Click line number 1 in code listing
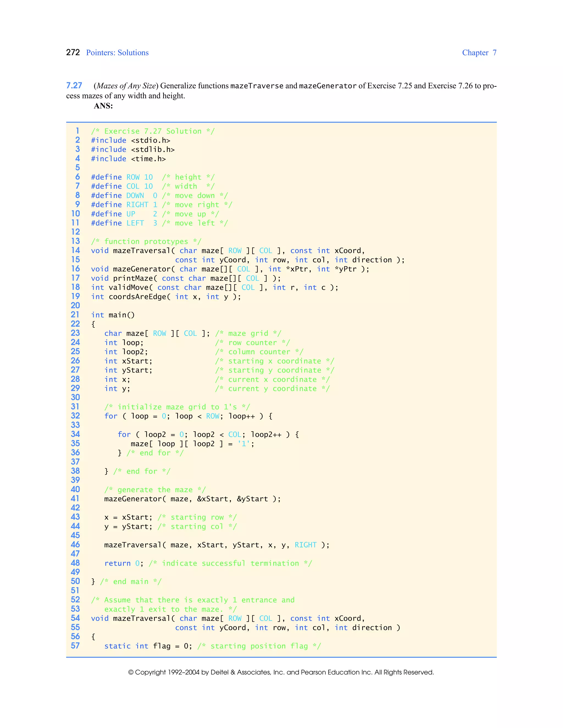Viewport: 563px width, 728px height. [x=77, y=131]
